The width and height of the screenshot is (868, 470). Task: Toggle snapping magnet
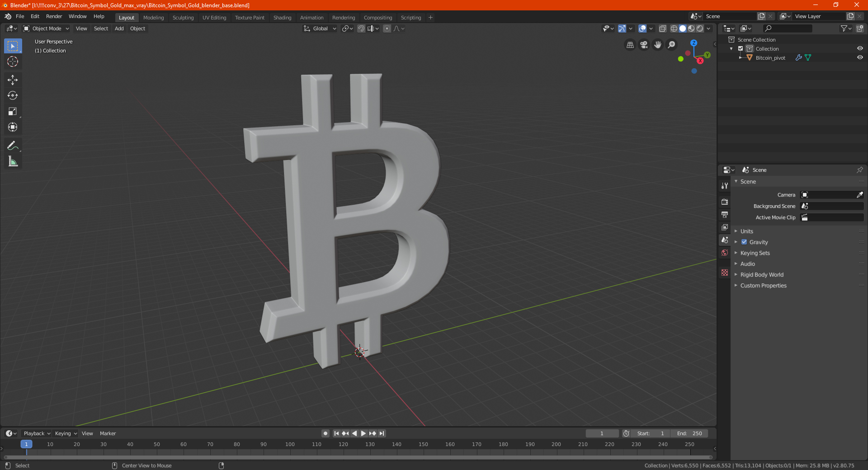361,28
